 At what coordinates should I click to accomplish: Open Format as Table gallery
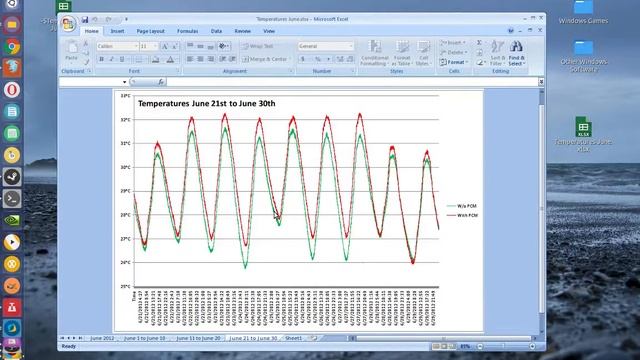402,53
